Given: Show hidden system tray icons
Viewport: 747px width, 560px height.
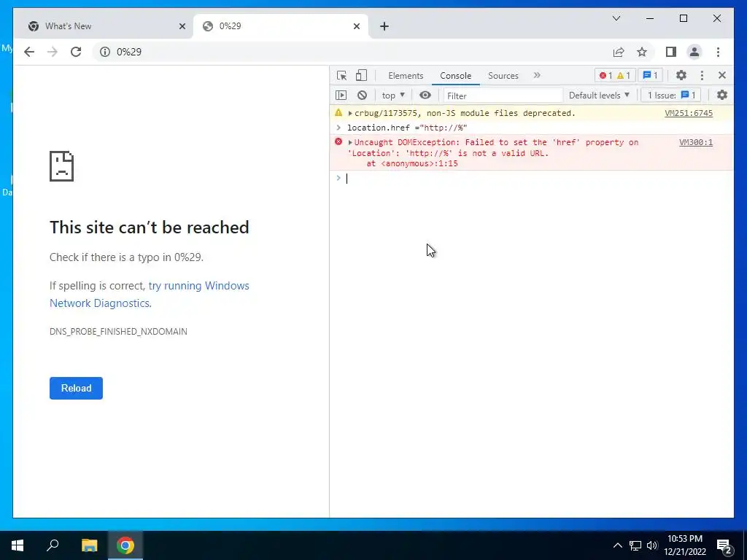Looking at the screenshot, I should pos(617,545).
